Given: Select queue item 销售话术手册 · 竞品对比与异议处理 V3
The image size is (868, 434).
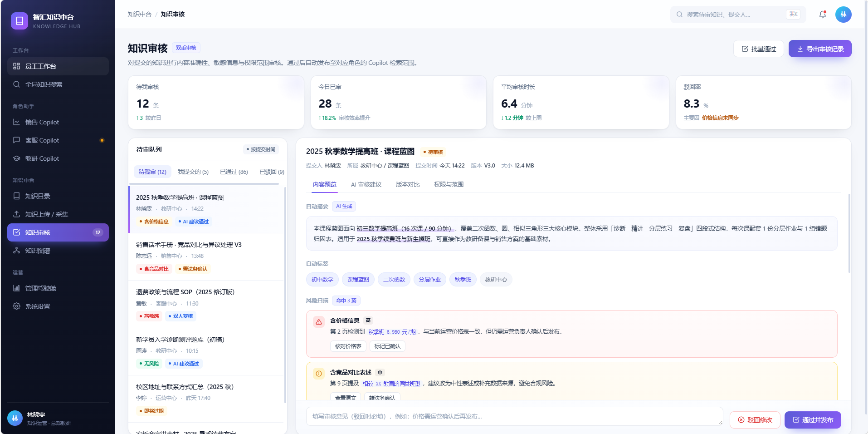Looking at the screenshot, I should [x=206, y=257].
